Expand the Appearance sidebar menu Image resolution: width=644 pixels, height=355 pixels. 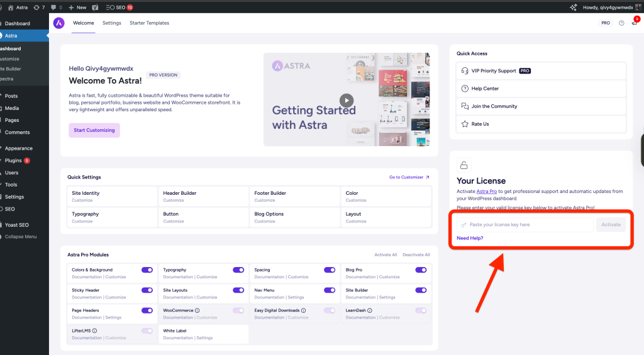(x=18, y=148)
